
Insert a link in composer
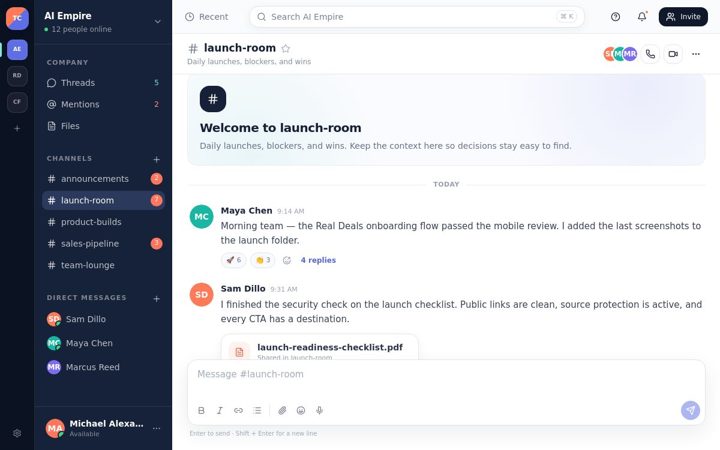pos(238,411)
